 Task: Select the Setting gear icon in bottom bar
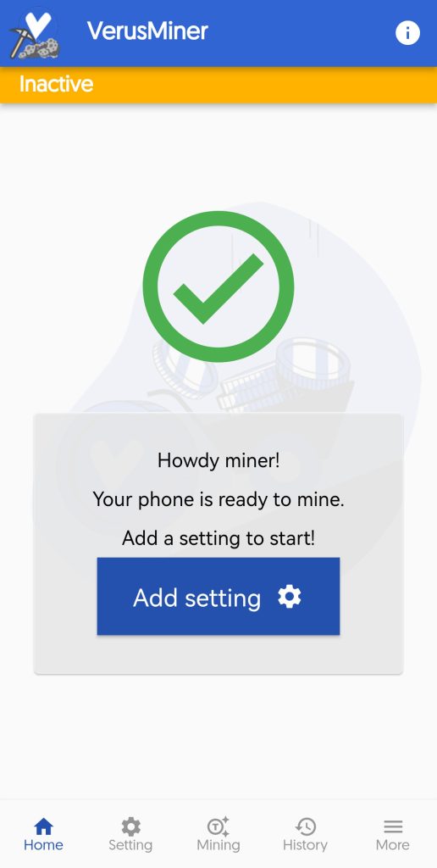(130, 827)
